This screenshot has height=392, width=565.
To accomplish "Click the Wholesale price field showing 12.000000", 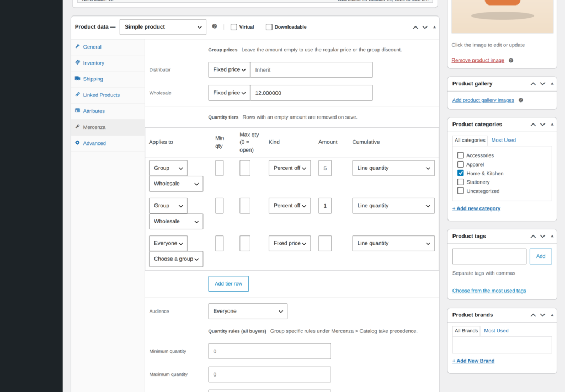I will pos(311,93).
